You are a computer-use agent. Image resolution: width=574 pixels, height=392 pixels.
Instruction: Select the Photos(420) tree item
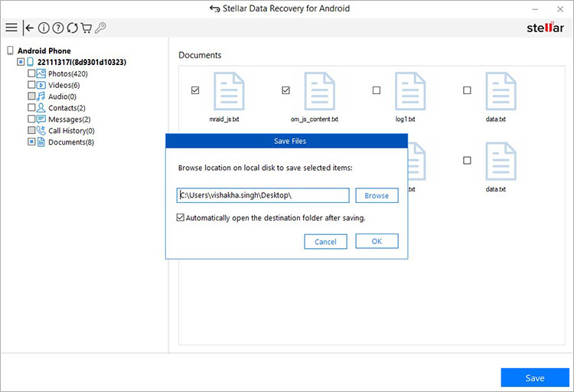point(68,73)
